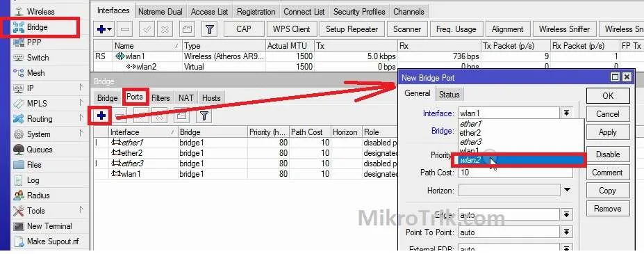Switch to the Status tab
Image resolution: width=644 pixels, height=254 pixels.
point(449,95)
